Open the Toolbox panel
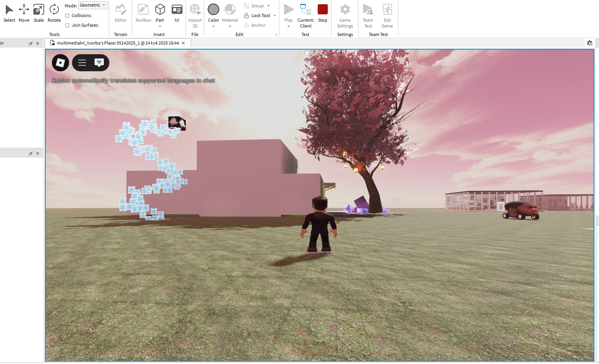The height and width of the screenshot is (364, 599). [x=143, y=13]
